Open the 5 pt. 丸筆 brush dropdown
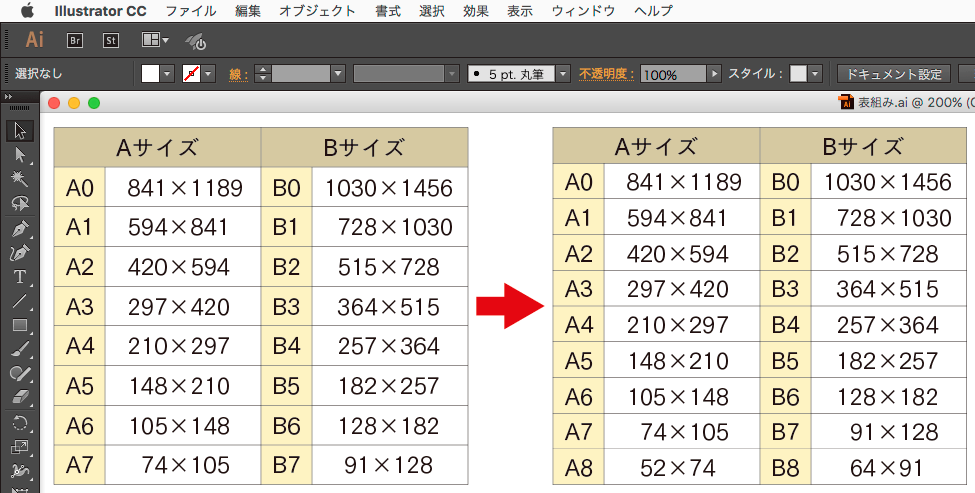The image size is (975, 493). tap(563, 74)
